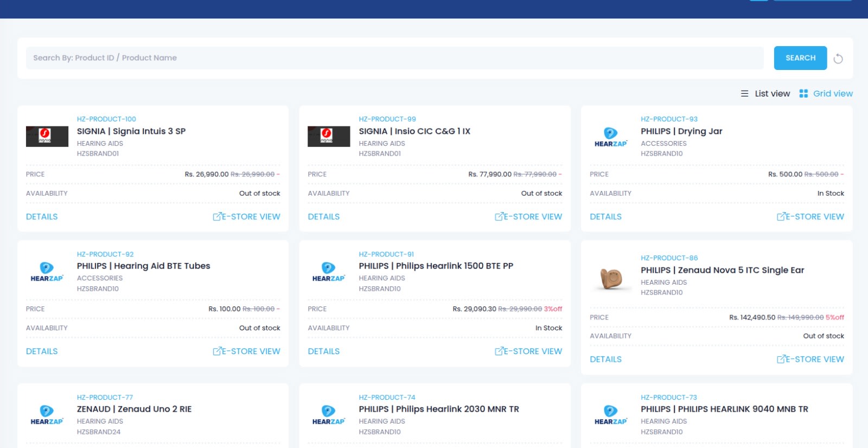Image resolution: width=868 pixels, height=448 pixels.
Task: Click Hearzap logo of PHILIPS HEARLINK 9040 MNB TR
Action: (x=611, y=415)
